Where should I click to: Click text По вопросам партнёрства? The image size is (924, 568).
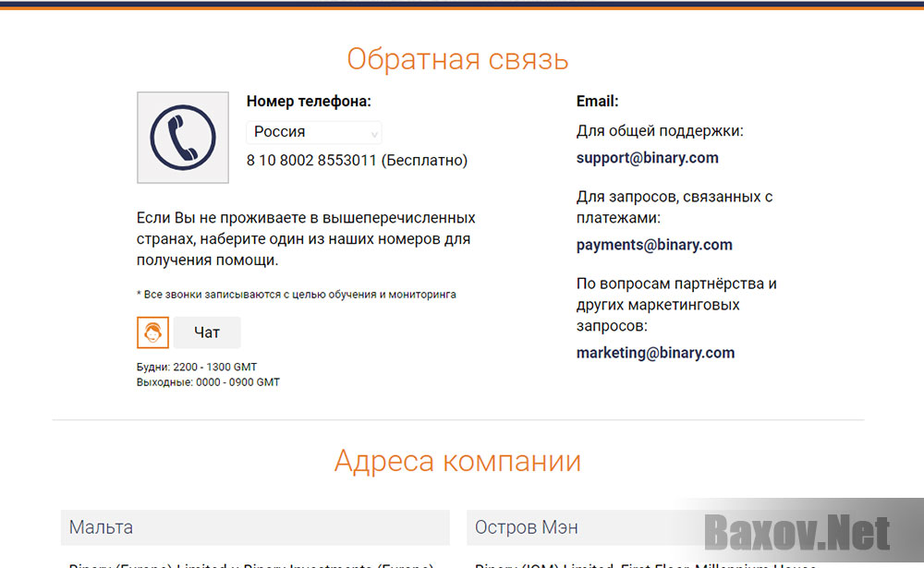tap(676, 305)
